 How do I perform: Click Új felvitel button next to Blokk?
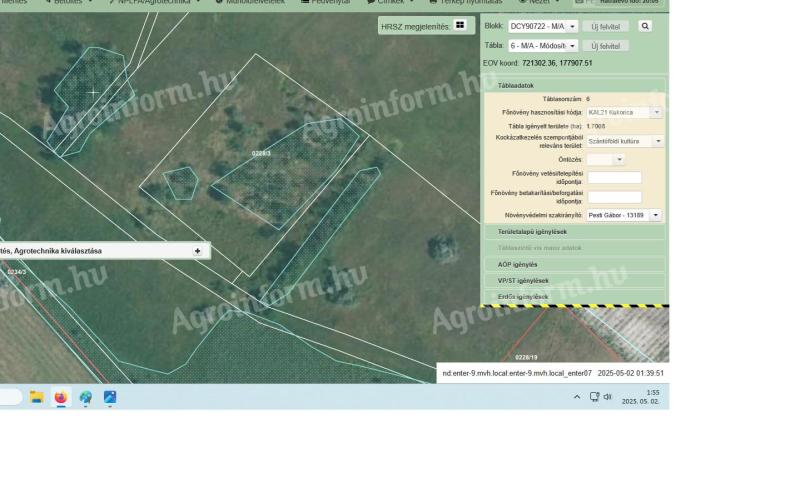[x=606, y=26]
